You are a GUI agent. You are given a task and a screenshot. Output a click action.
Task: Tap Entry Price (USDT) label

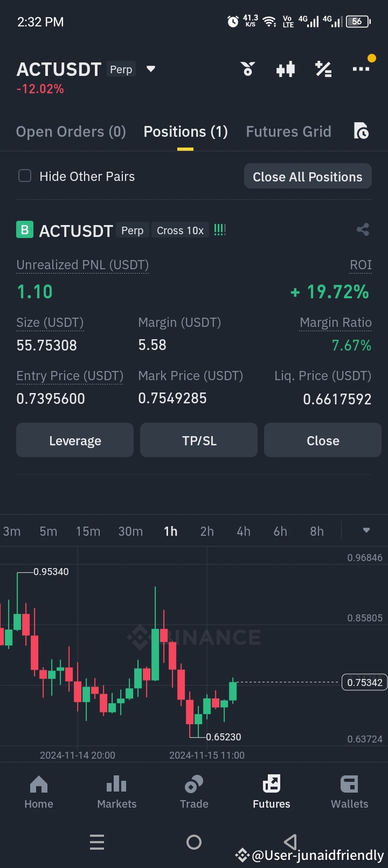70,376
